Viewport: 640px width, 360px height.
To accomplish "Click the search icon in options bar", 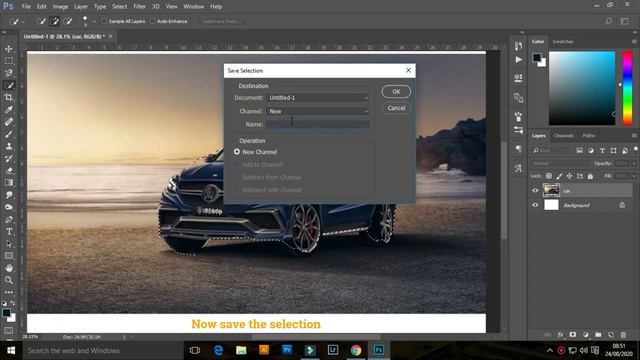I will click(608, 21).
